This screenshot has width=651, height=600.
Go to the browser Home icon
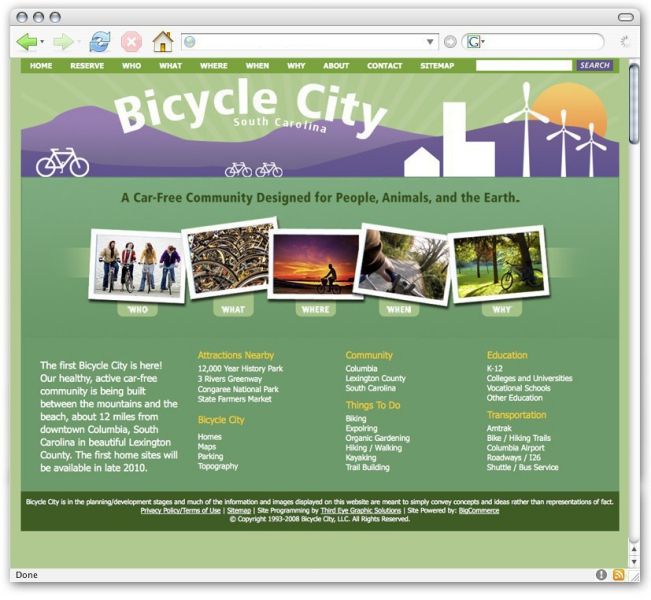[163, 42]
